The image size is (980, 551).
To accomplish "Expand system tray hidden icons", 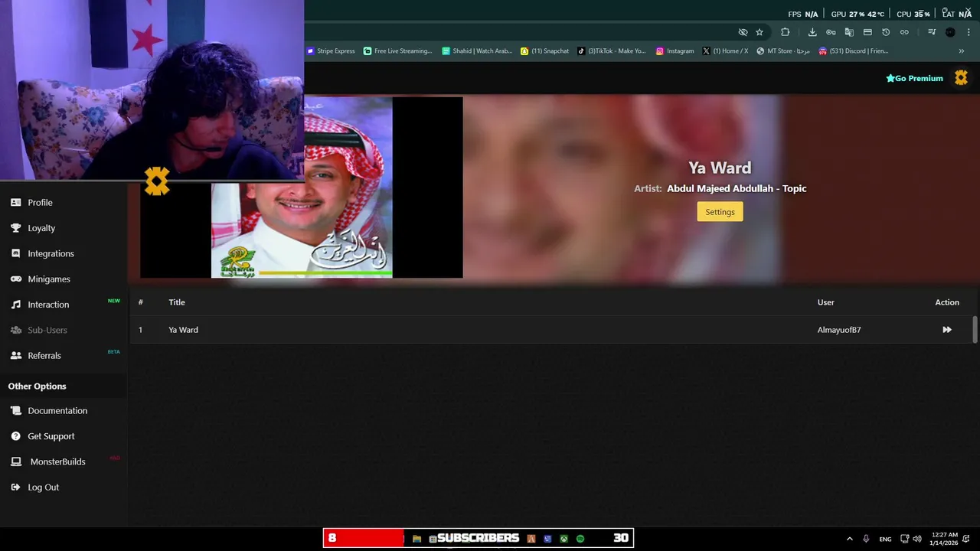I will [x=849, y=539].
